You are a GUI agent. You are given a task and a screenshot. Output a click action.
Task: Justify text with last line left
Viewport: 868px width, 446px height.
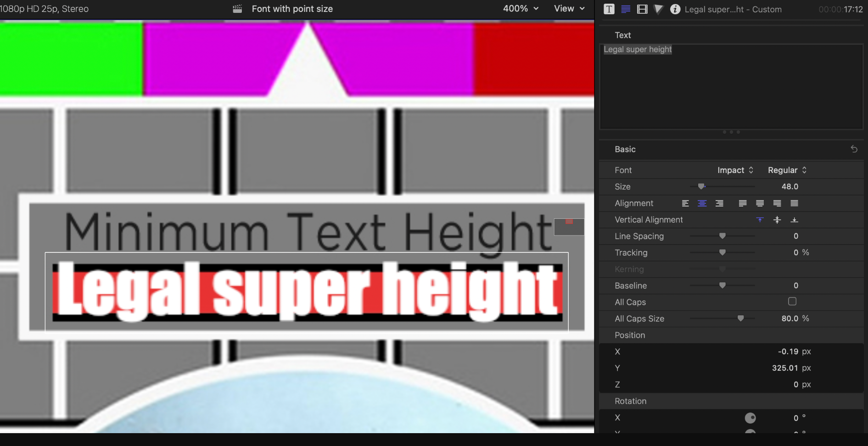pyautogui.click(x=743, y=203)
